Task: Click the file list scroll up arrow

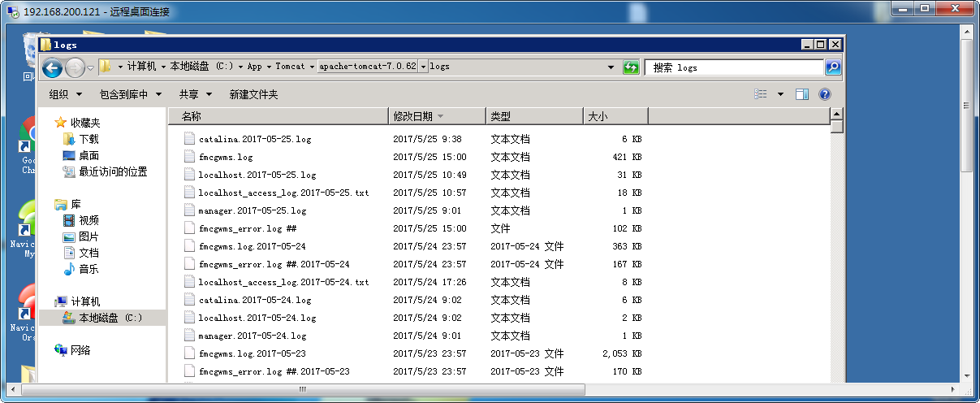Action: click(837, 115)
